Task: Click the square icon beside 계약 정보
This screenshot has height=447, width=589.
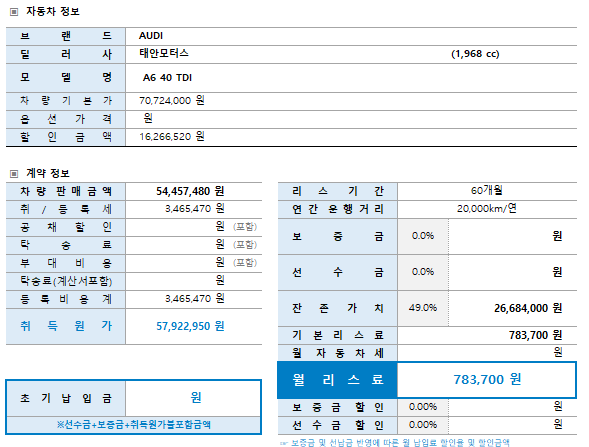Action: point(14,174)
